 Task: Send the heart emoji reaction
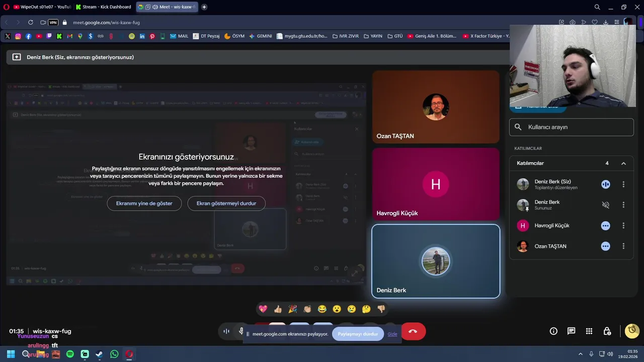tap(263, 309)
